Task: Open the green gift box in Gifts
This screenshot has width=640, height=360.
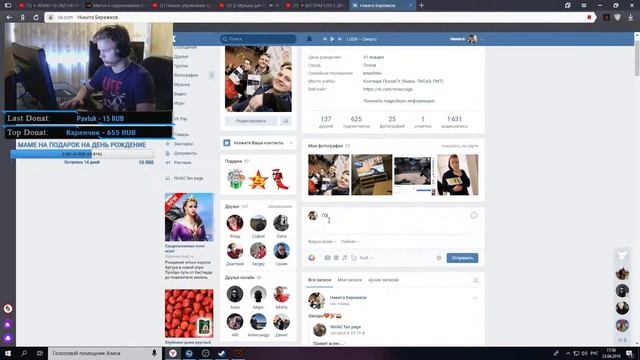Action: tap(236, 179)
